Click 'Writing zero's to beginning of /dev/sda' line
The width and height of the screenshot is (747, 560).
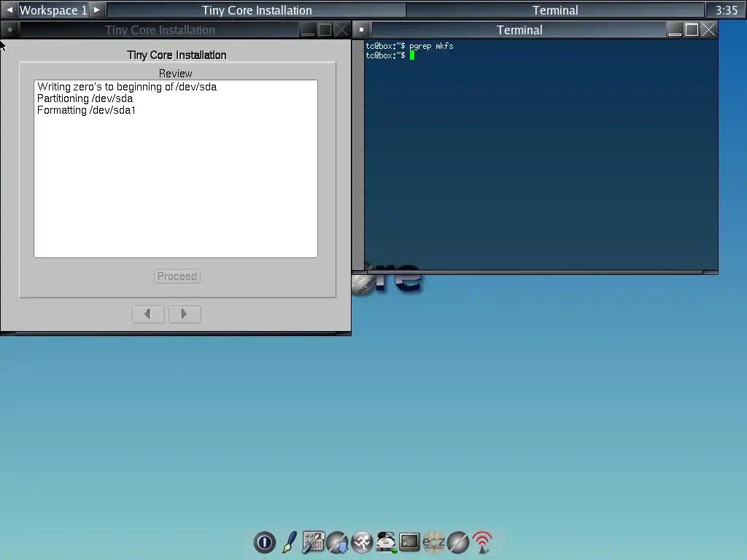coord(127,87)
